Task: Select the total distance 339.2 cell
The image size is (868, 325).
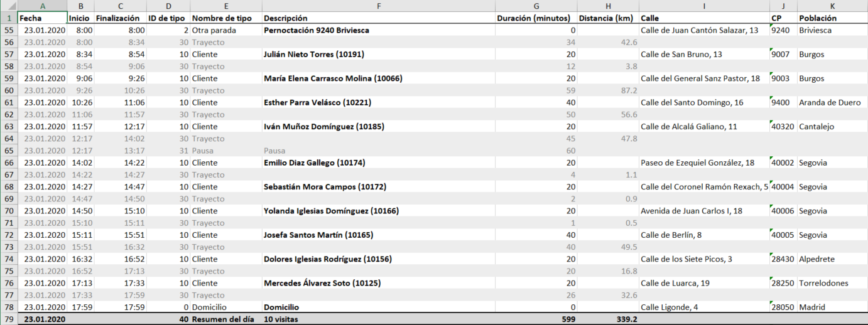Action: 607,319
